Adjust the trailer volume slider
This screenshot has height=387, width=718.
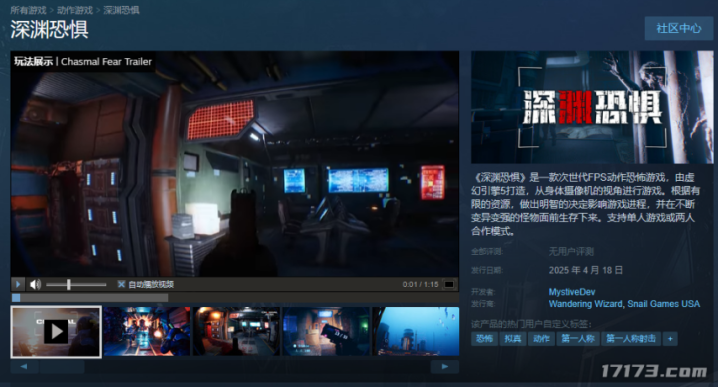[76, 284]
